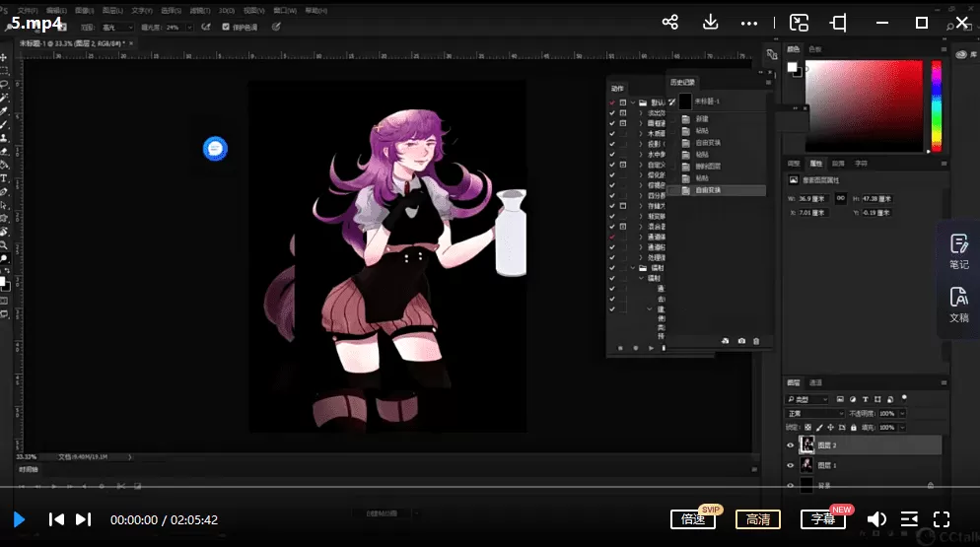This screenshot has height=547, width=980.
Task: Go back to the previous video
Action: coord(56,519)
